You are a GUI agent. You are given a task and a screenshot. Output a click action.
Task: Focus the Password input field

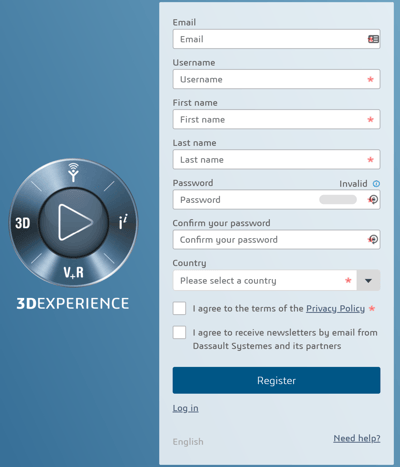[x=276, y=200]
